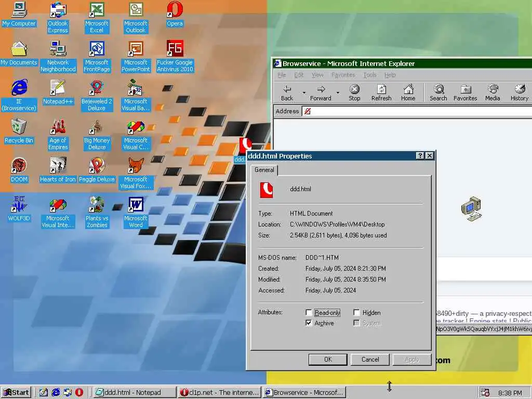Click OK in ddd.html Properties
The height and width of the screenshot is (399, 532).
(328, 360)
